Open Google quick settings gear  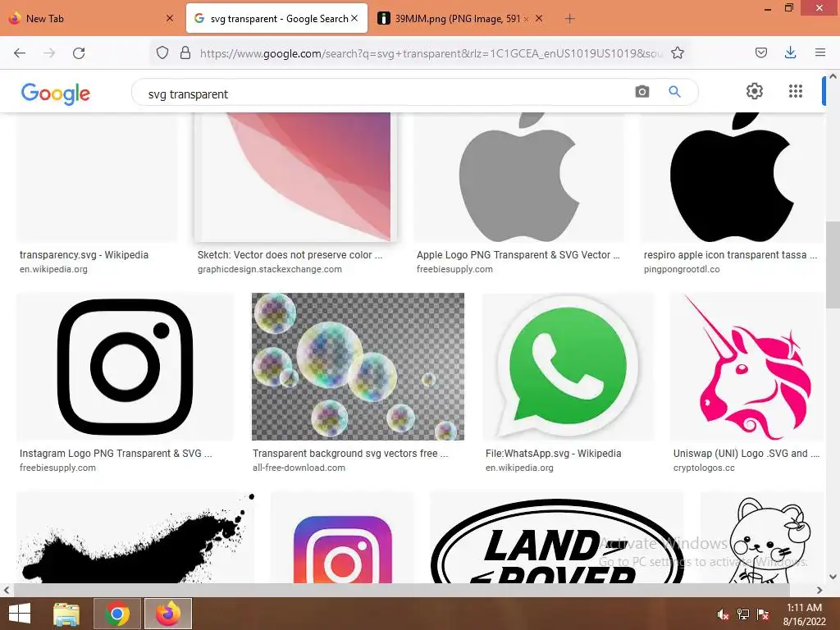tap(755, 91)
